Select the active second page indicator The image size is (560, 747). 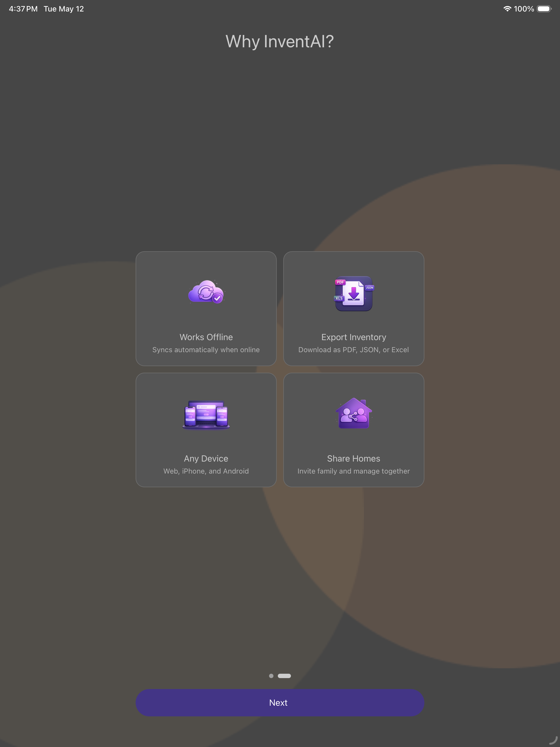tap(284, 676)
